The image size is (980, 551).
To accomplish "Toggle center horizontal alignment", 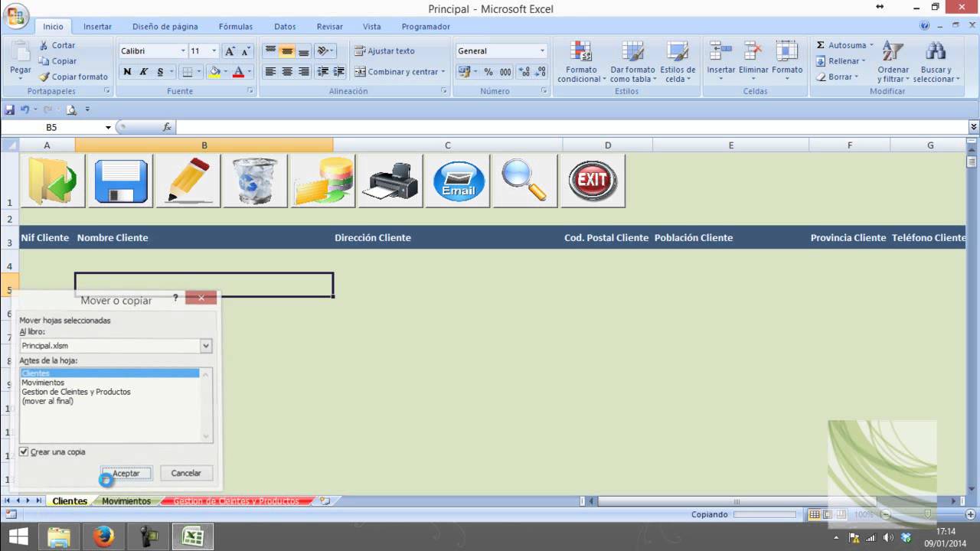I will pos(287,72).
